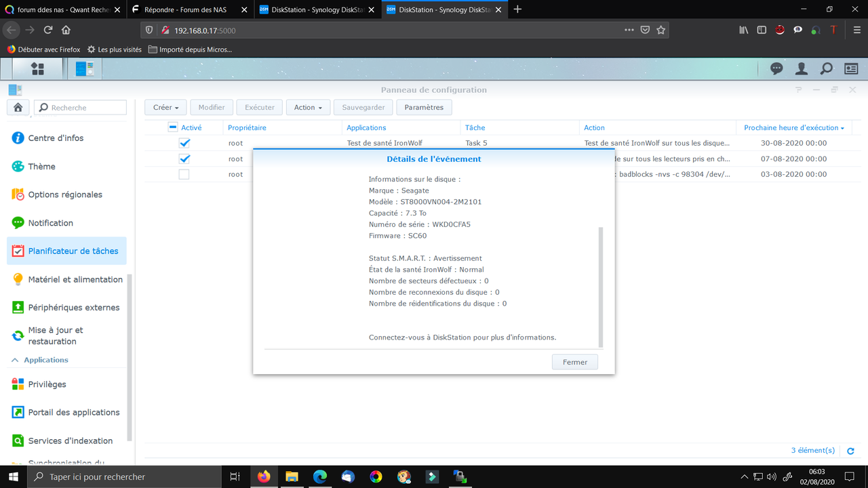Switch to the third DiskStation browser tab
This screenshot has height=488, width=868.
[316, 9]
